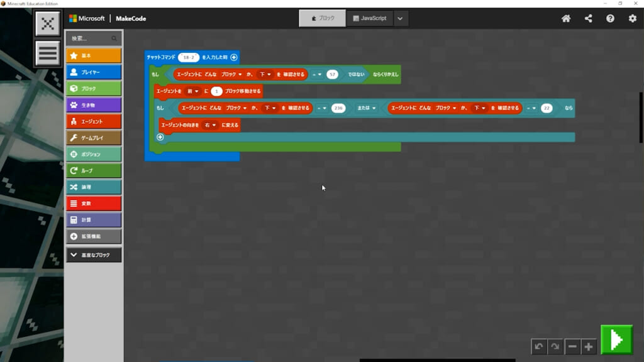
Task: Expand the 高度なブロック section
Action: coord(94,255)
